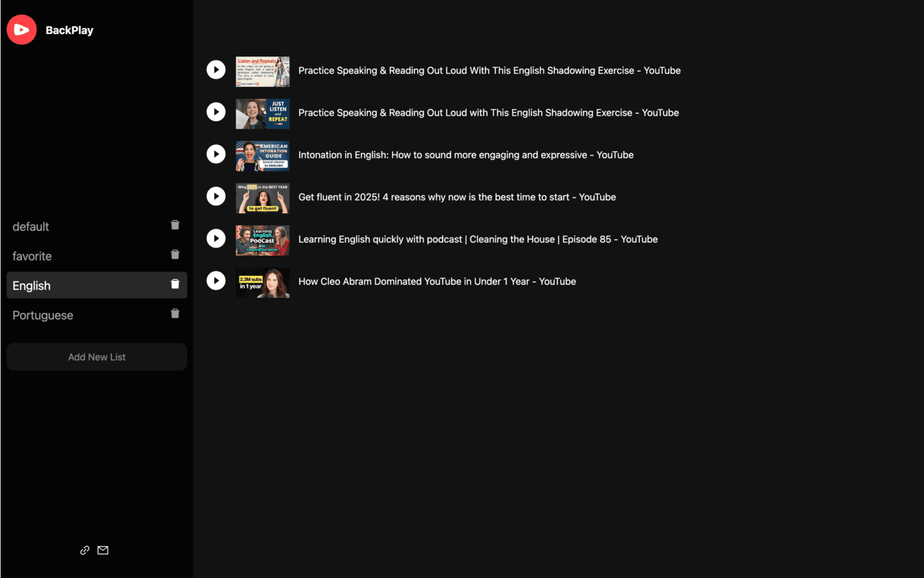Select the default playlist
The height and width of the screenshot is (578, 924).
(x=97, y=226)
